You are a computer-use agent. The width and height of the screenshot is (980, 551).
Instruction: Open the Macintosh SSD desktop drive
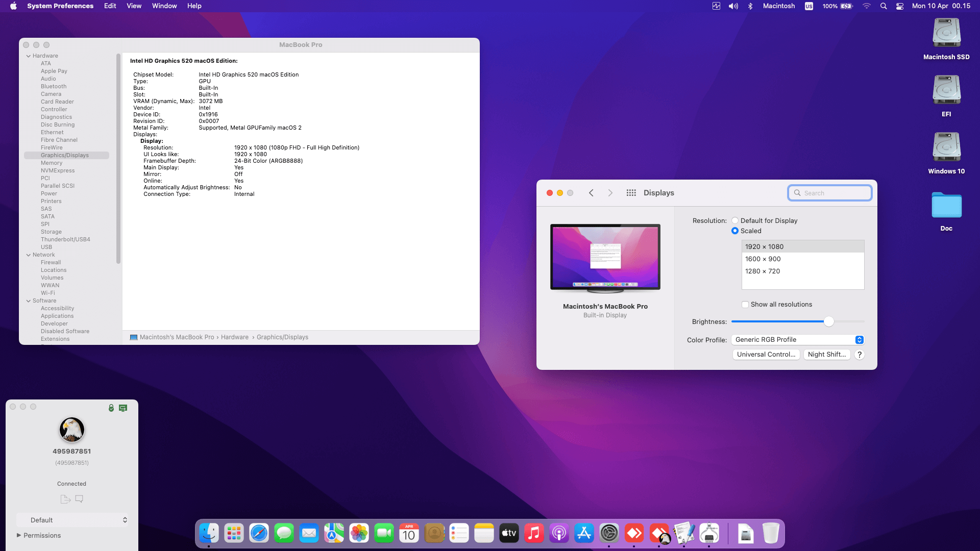point(946,34)
